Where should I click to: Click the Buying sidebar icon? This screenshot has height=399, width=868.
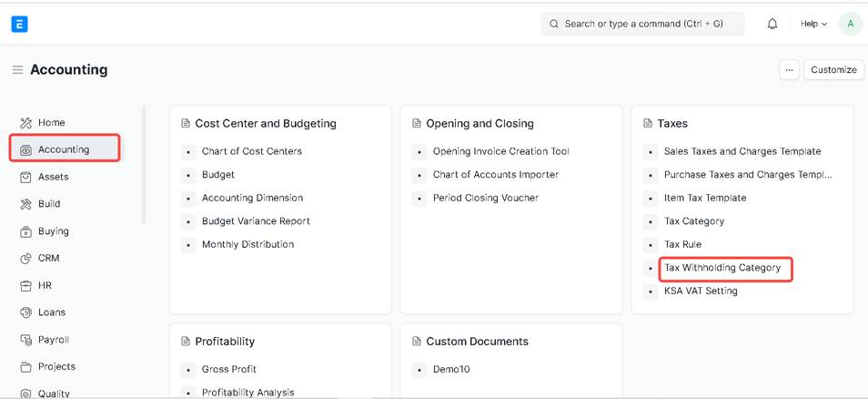(x=25, y=231)
